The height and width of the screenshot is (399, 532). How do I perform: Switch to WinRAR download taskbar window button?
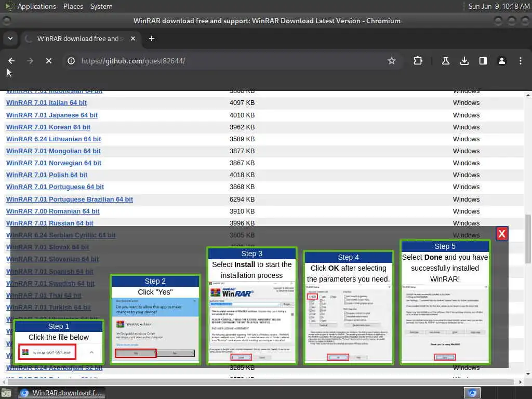click(61, 393)
